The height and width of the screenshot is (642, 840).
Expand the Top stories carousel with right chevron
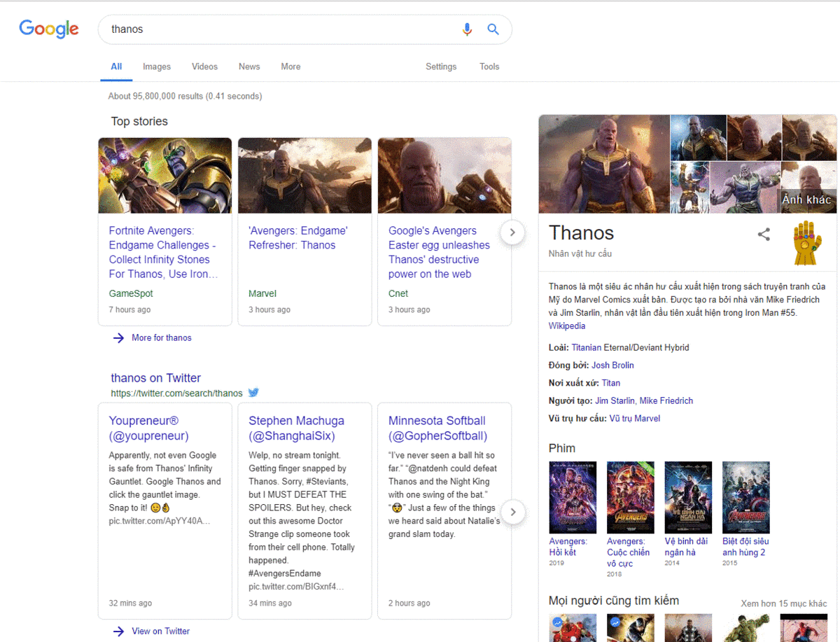tap(512, 232)
